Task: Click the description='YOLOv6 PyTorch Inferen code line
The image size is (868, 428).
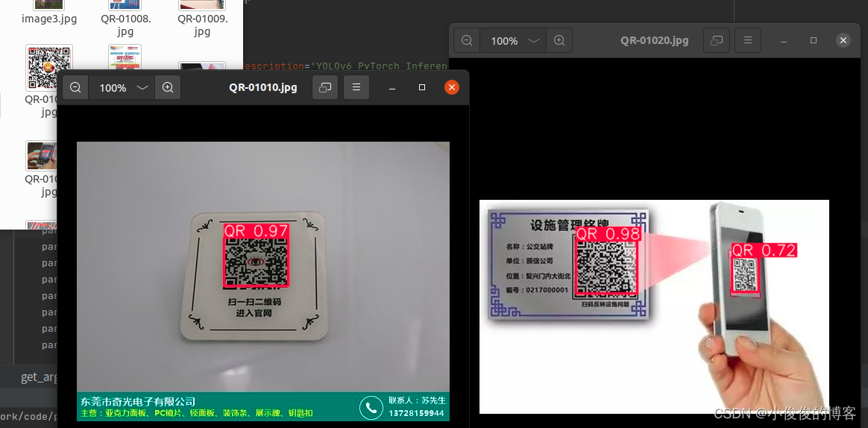Action: tap(345, 66)
